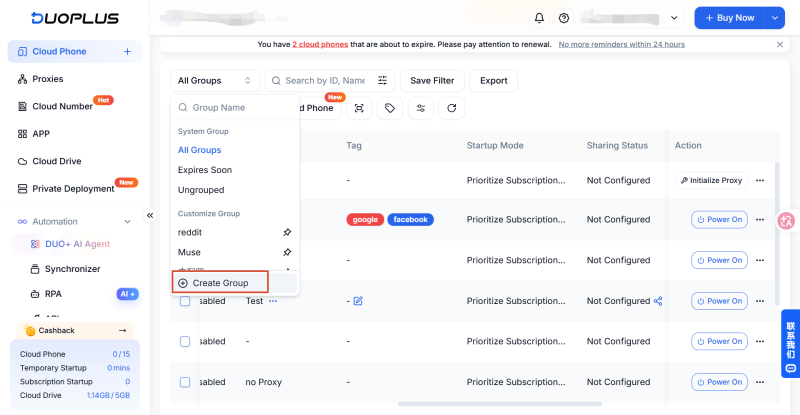Click the screenshot capture toolbar icon

(359, 108)
